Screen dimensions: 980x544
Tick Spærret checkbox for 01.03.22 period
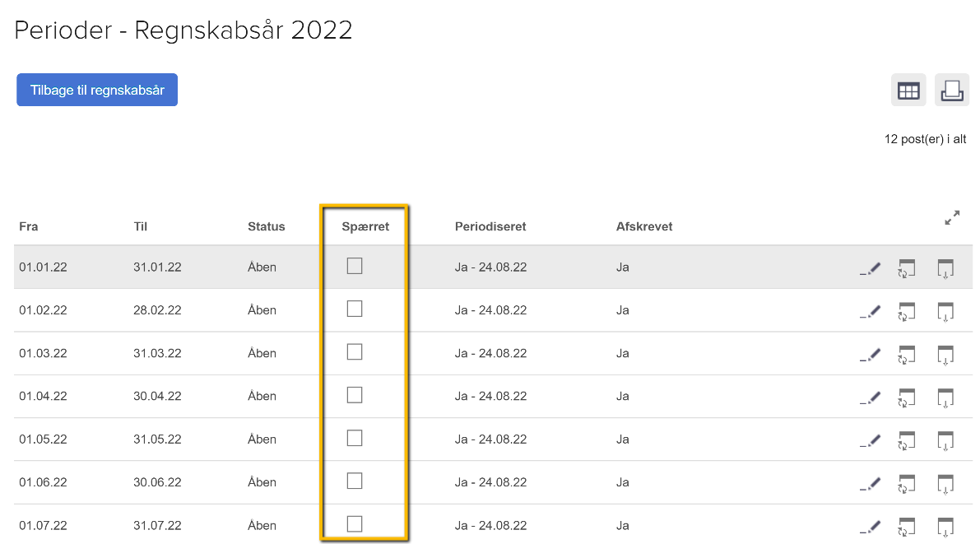pyautogui.click(x=355, y=352)
